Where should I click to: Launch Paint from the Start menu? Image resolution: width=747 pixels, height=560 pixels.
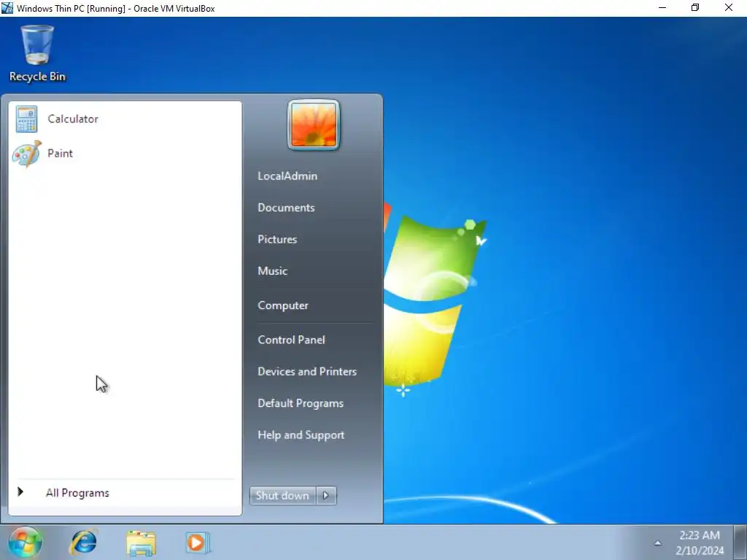point(125,153)
